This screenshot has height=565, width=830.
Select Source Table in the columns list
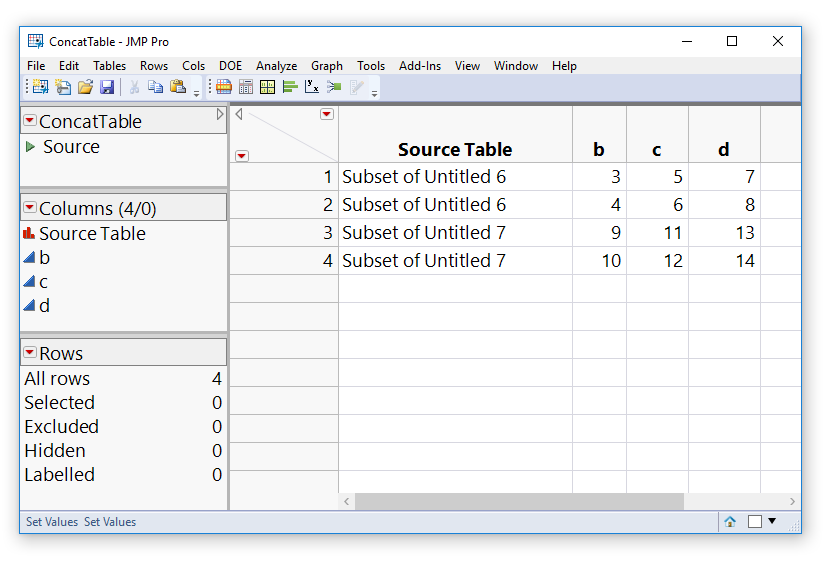tap(93, 234)
